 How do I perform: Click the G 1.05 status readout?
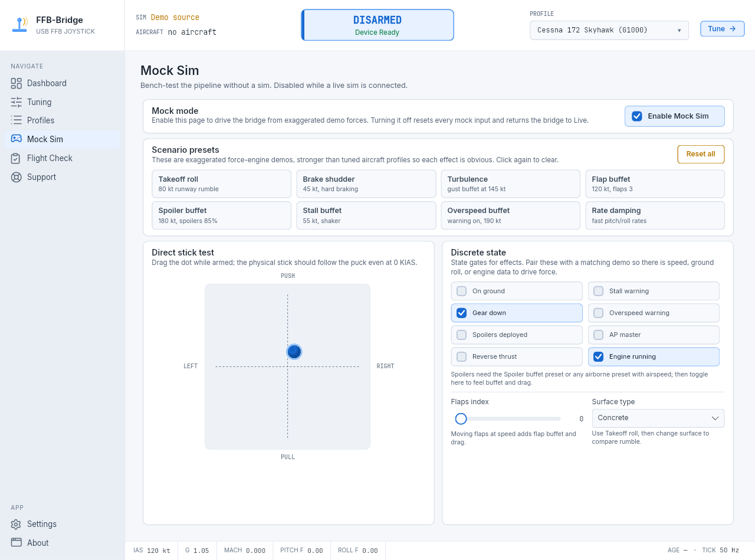point(197,551)
